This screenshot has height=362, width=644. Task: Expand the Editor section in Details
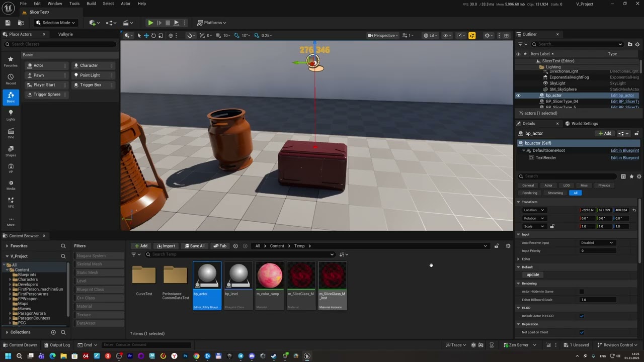[519, 259]
